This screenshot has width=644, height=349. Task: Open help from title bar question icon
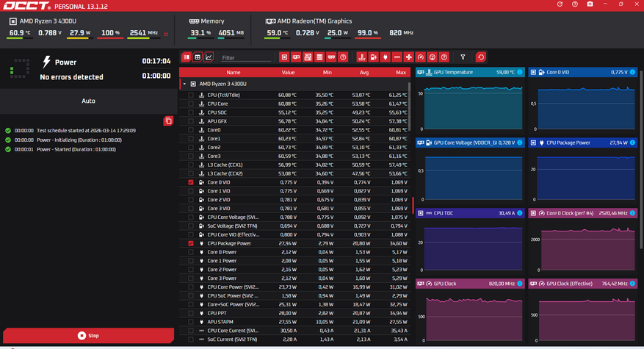point(575,4)
